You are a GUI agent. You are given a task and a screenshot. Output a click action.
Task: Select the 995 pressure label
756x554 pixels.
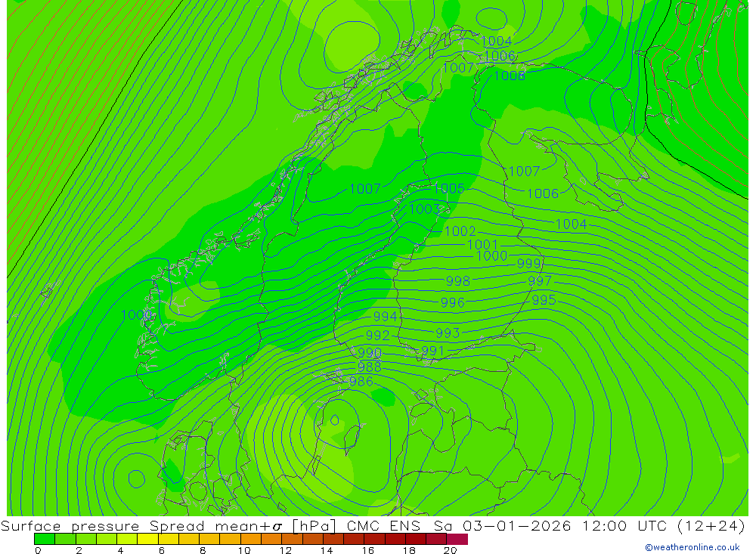pyautogui.click(x=544, y=300)
